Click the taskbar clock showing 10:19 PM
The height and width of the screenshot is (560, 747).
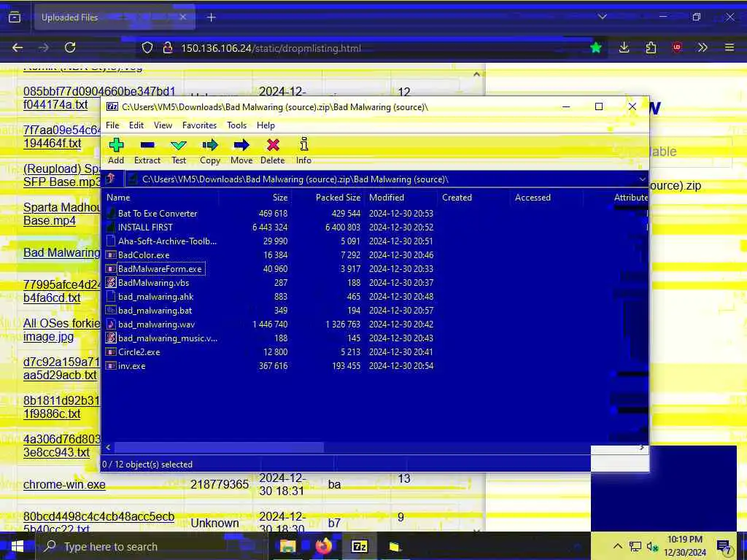pyautogui.click(x=684, y=546)
